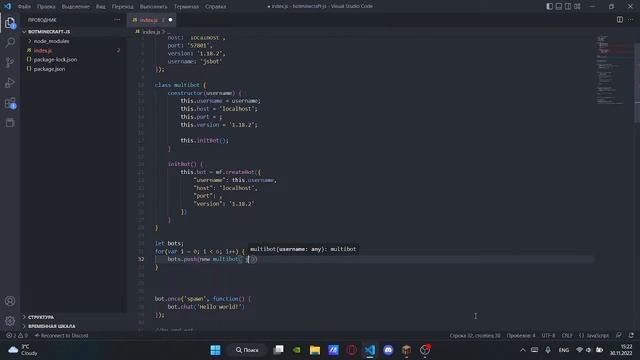Image resolution: width=640 pixels, height=360 pixels.
Task: Toggle bottom panel layout icon
Action: 559,6
